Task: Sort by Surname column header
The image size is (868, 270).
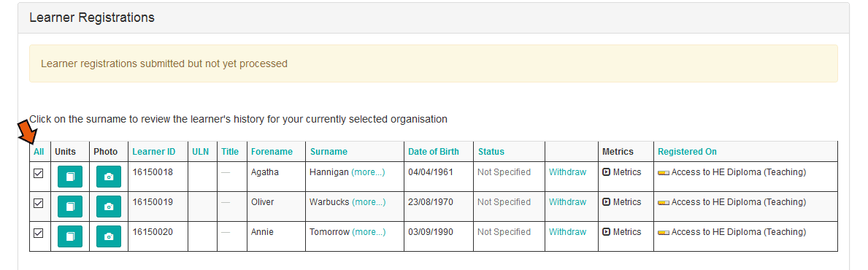Action: 329,152
